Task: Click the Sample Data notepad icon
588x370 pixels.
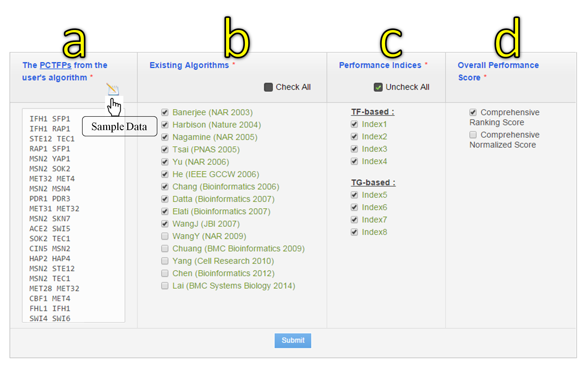Action: click(113, 89)
